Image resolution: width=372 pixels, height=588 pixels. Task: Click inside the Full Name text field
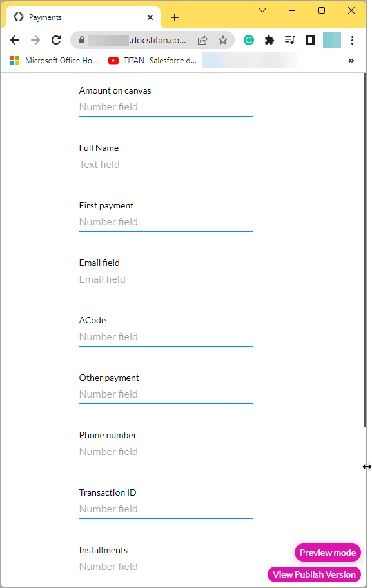point(166,165)
